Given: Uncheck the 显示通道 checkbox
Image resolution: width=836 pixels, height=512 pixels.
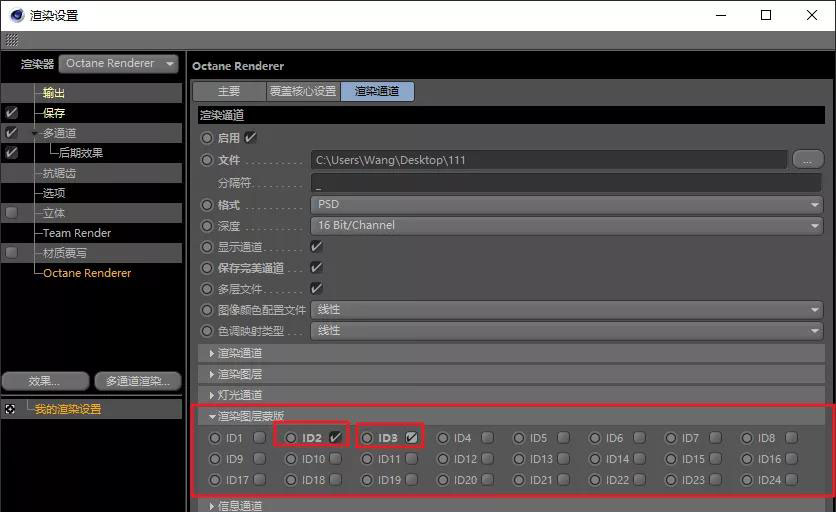Looking at the screenshot, I should pyautogui.click(x=317, y=246).
